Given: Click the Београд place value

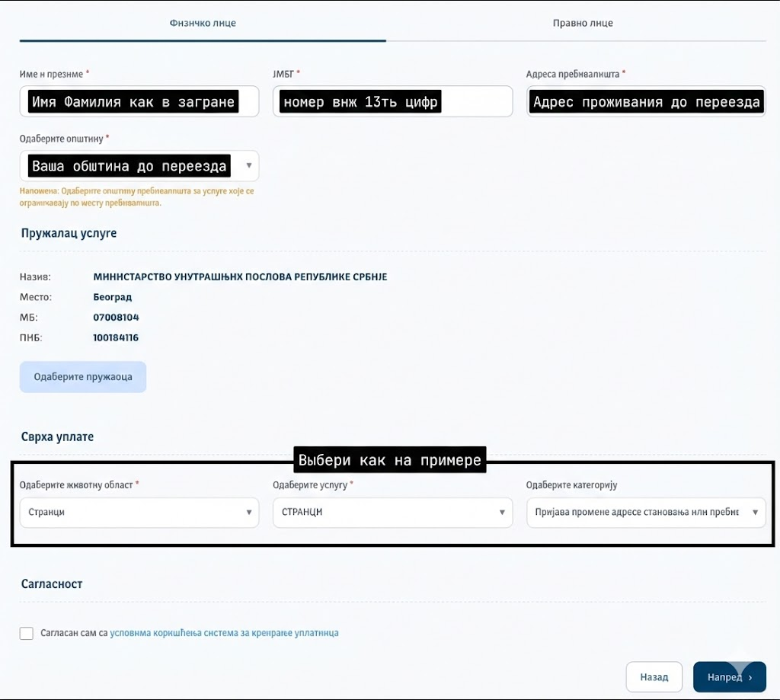Looking at the screenshot, I should point(112,297).
